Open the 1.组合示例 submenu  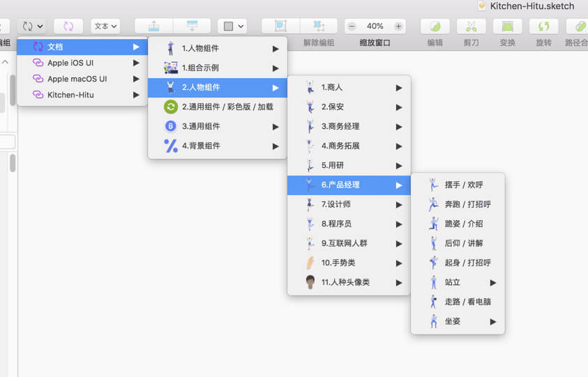pyautogui.click(x=218, y=68)
